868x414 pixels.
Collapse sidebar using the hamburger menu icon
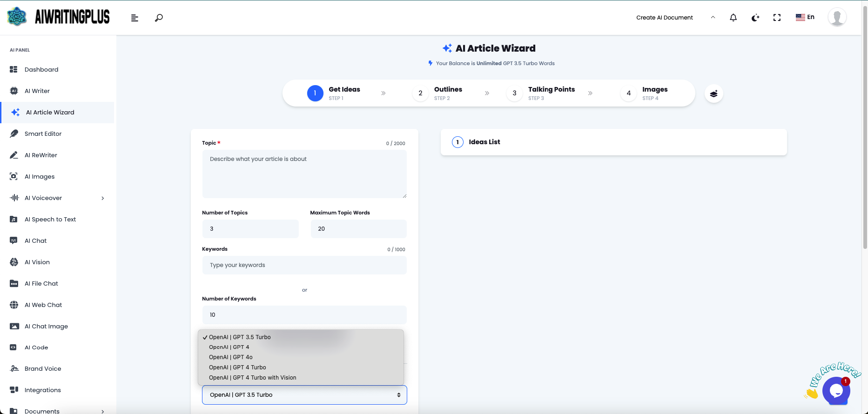(x=135, y=18)
